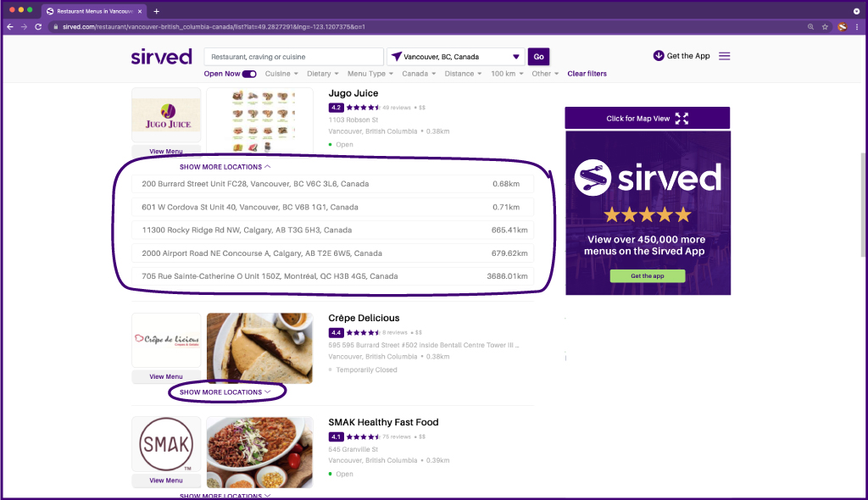Click the Crêpe Delicious logo thumbnail
Image resolution: width=868 pixels, height=500 pixels.
[x=166, y=340]
